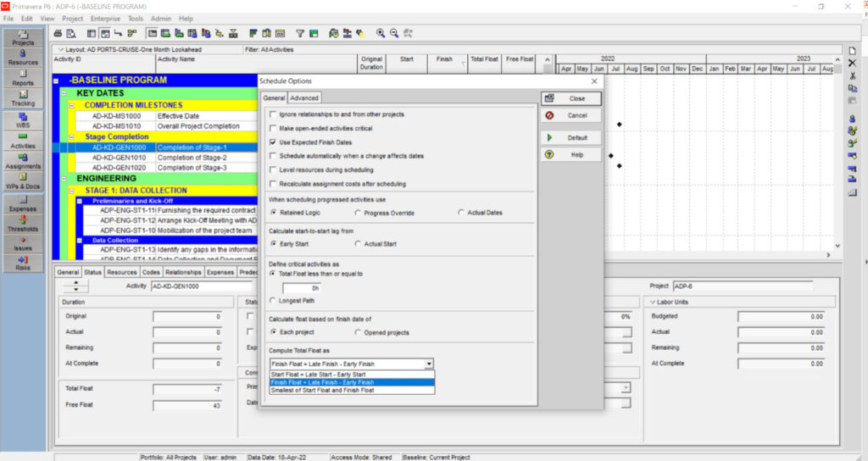868x461 pixels.
Task: Open the Layout dropdown arrow
Action: coord(61,49)
